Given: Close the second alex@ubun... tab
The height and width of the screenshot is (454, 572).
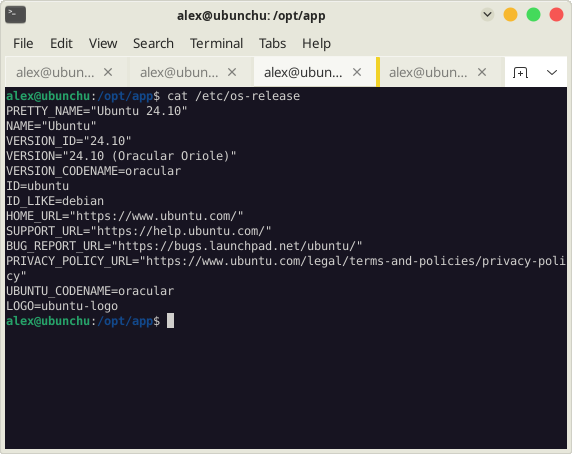Looking at the screenshot, I should pos(232,72).
